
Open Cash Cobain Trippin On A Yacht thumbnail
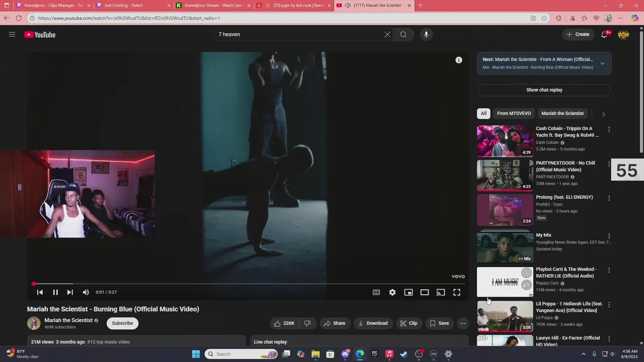click(505, 141)
